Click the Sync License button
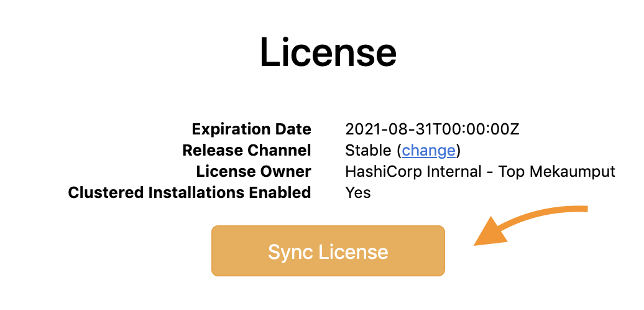 (328, 251)
